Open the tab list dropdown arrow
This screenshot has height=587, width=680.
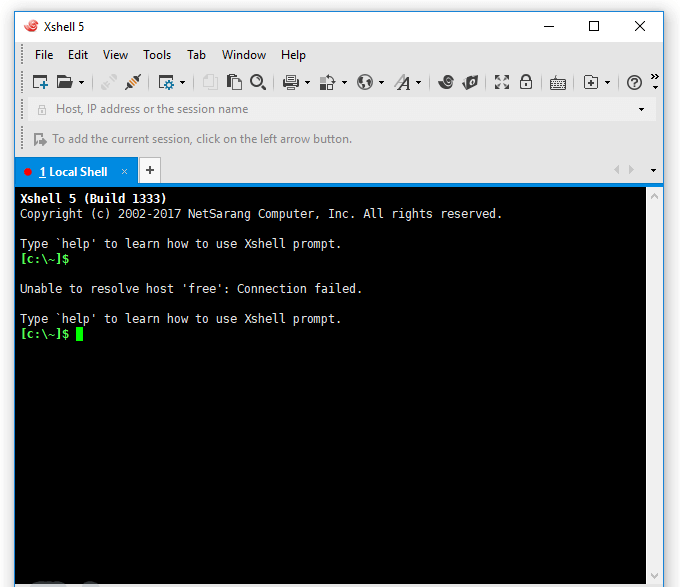pos(653,170)
